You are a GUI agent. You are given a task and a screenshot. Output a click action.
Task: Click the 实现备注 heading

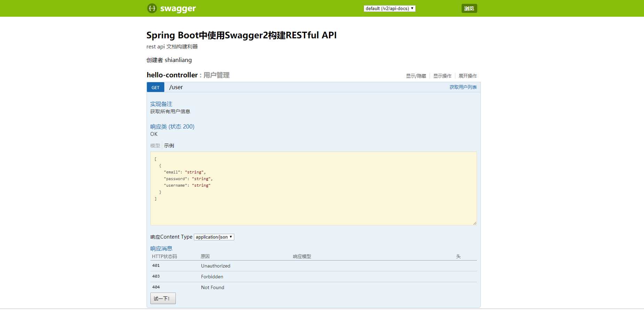coord(161,104)
